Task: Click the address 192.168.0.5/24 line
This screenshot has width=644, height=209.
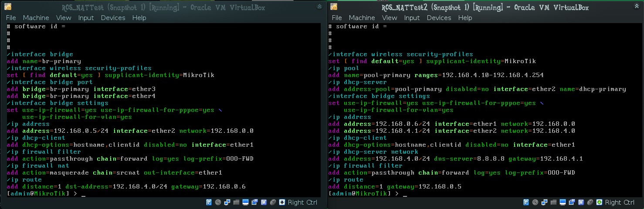Action: click(130, 131)
